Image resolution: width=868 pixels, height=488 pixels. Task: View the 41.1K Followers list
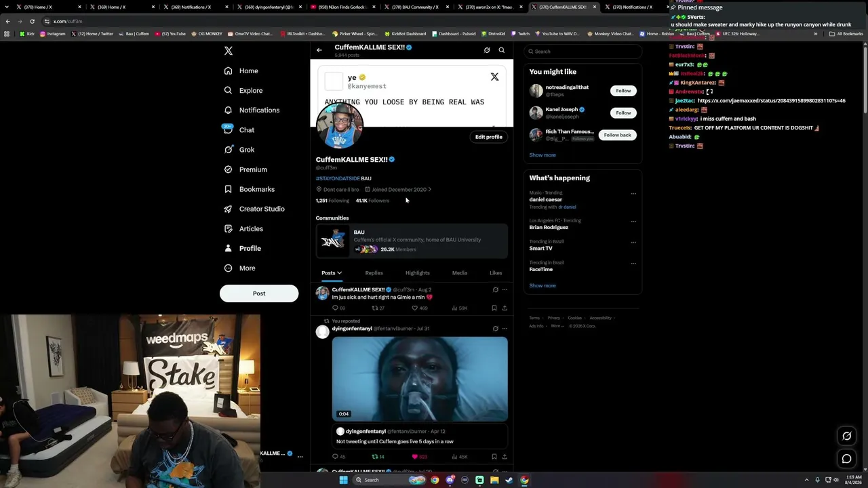[x=373, y=201]
